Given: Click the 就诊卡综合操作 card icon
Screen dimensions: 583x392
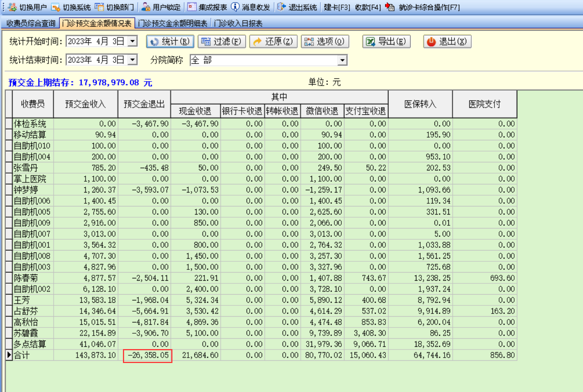Looking at the screenshot, I should (390, 7).
